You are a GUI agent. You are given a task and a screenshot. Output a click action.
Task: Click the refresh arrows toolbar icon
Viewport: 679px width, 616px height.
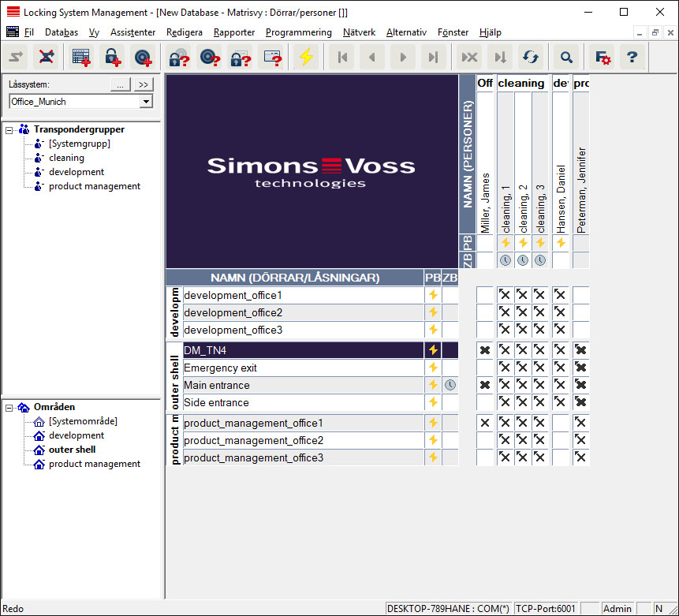[x=530, y=57]
